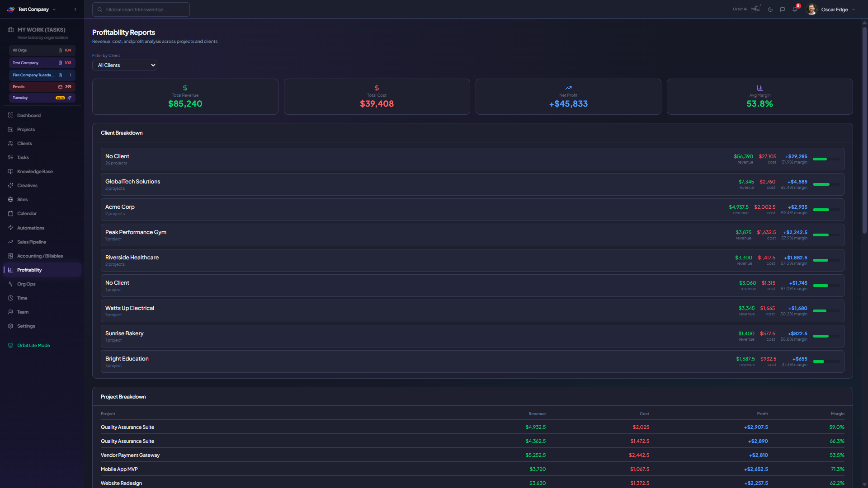Image resolution: width=868 pixels, height=488 pixels.
Task: Click Watts Up Electrical margin progress bar
Action: [x=826, y=311]
